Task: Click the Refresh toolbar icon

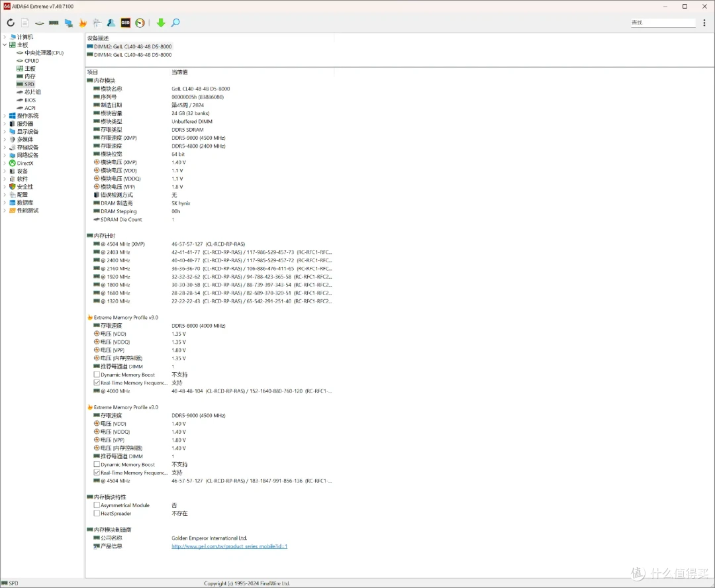Action: coord(11,23)
